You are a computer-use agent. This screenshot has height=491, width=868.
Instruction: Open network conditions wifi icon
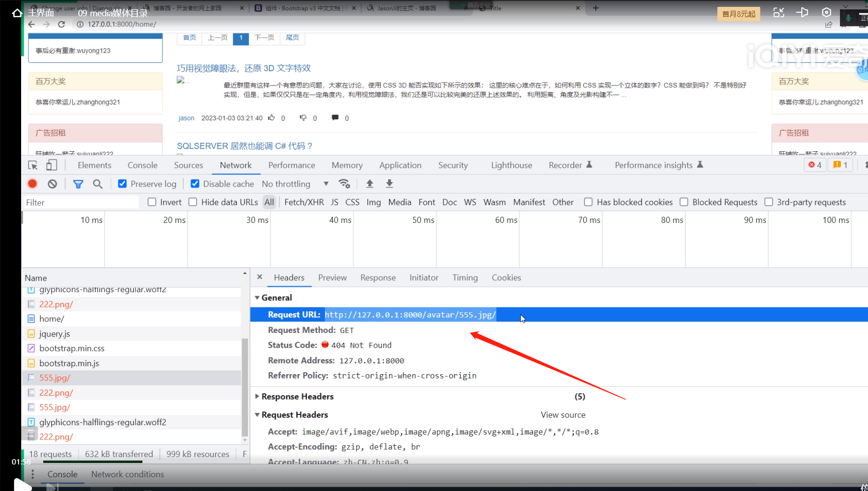pyautogui.click(x=344, y=184)
